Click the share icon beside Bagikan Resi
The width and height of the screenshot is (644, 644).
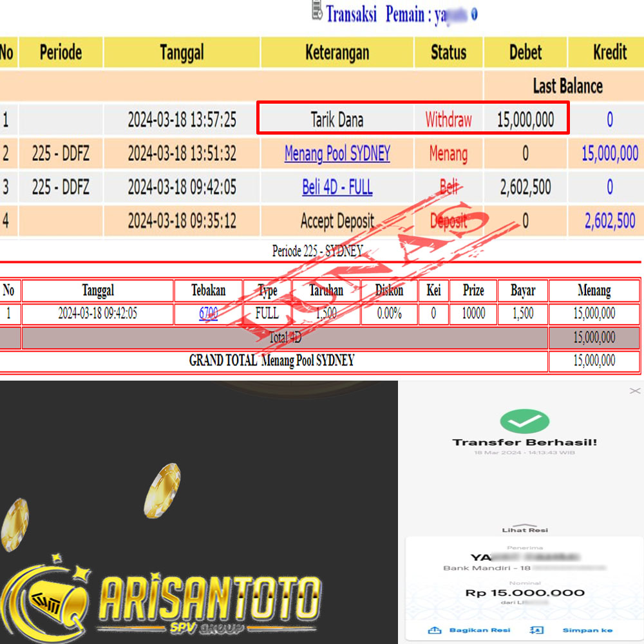pos(435,630)
